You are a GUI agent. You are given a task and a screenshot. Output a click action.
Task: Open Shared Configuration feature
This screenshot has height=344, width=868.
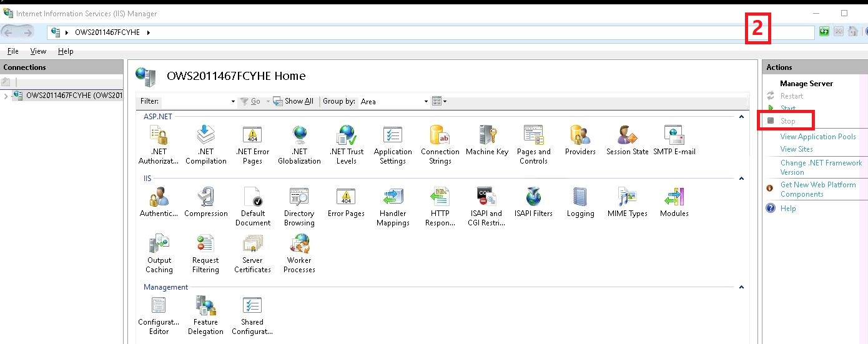coord(252,315)
